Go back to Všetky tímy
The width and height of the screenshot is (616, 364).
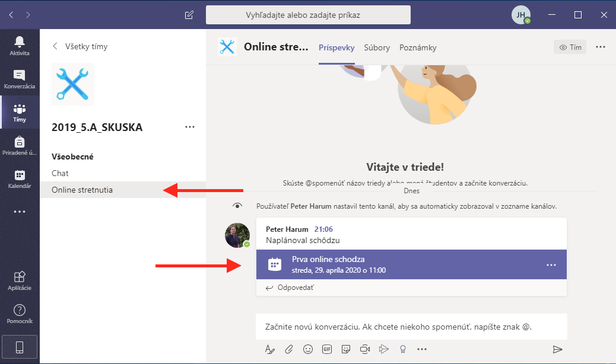[81, 46]
